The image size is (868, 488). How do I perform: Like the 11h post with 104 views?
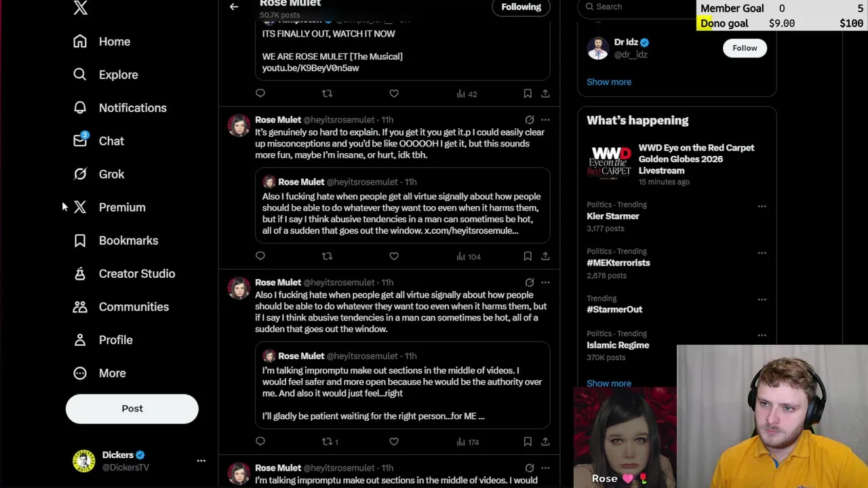[x=394, y=256]
